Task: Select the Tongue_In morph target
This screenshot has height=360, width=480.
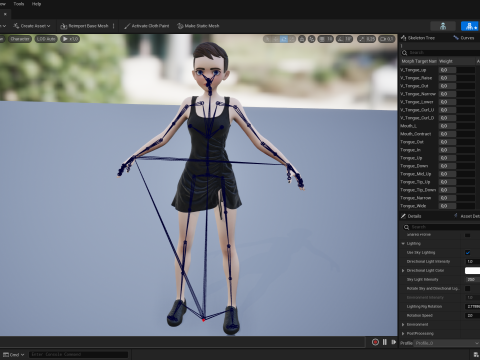Action: coord(410,150)
